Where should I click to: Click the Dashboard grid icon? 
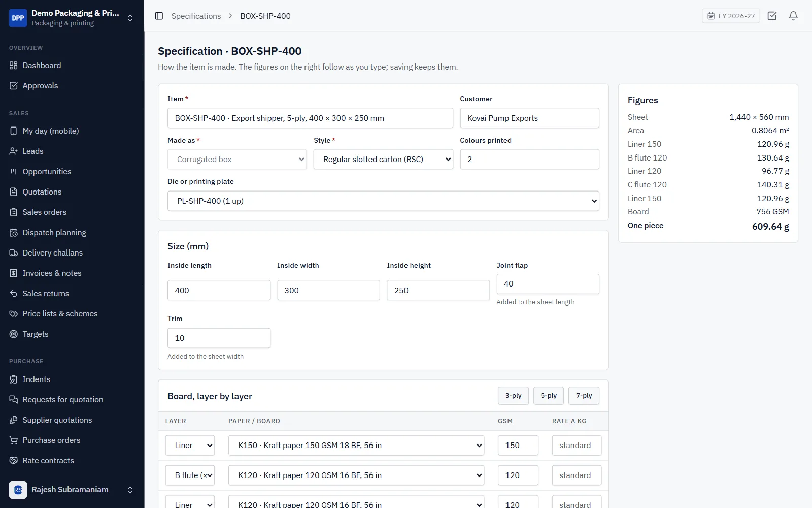14,66
